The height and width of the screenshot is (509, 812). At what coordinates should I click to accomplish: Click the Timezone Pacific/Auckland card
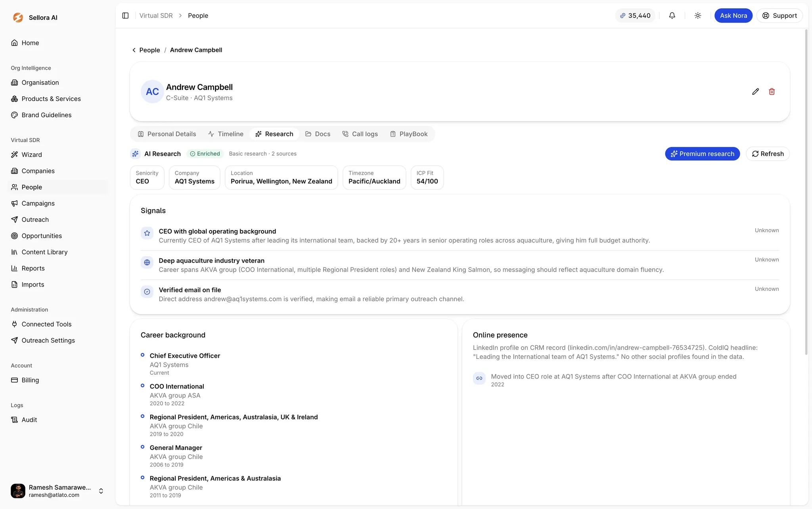374,177
